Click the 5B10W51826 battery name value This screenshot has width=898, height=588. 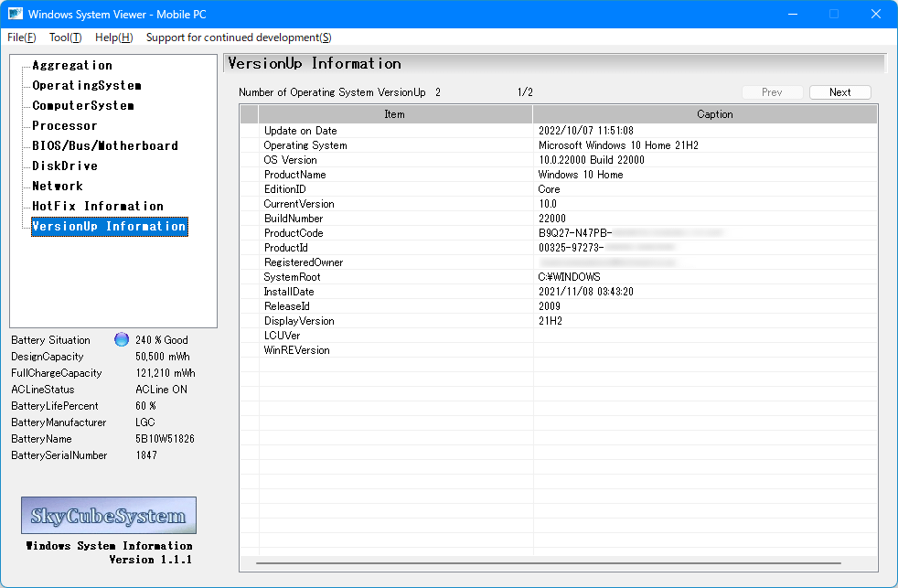[x=165, y=439]
